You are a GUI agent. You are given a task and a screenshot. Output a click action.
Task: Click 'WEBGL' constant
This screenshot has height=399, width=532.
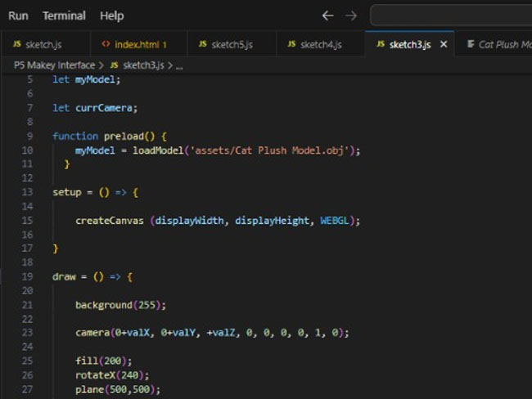(x=335, y=221)
